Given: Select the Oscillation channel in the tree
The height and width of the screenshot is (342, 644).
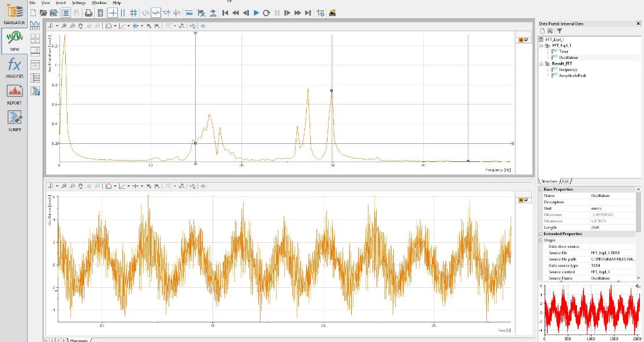Looking at the screenshot, I should coord(568,57).
